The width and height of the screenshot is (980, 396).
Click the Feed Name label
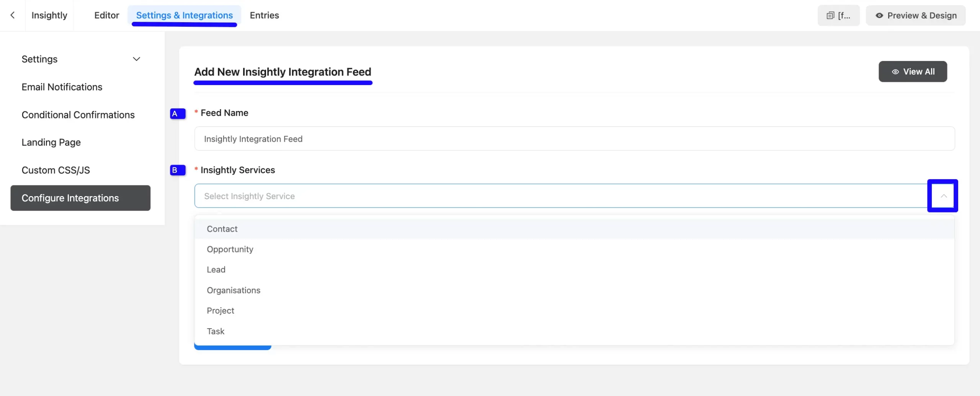[224, 113]
